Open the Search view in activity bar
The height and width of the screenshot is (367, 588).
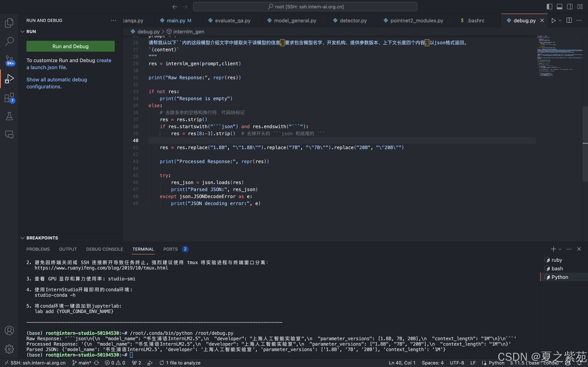click(9, 42)
